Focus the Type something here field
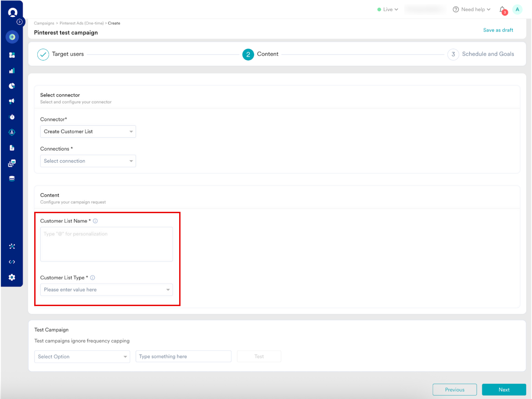The height and width of the screenshot is (399, 532). (x=184, y=357)
